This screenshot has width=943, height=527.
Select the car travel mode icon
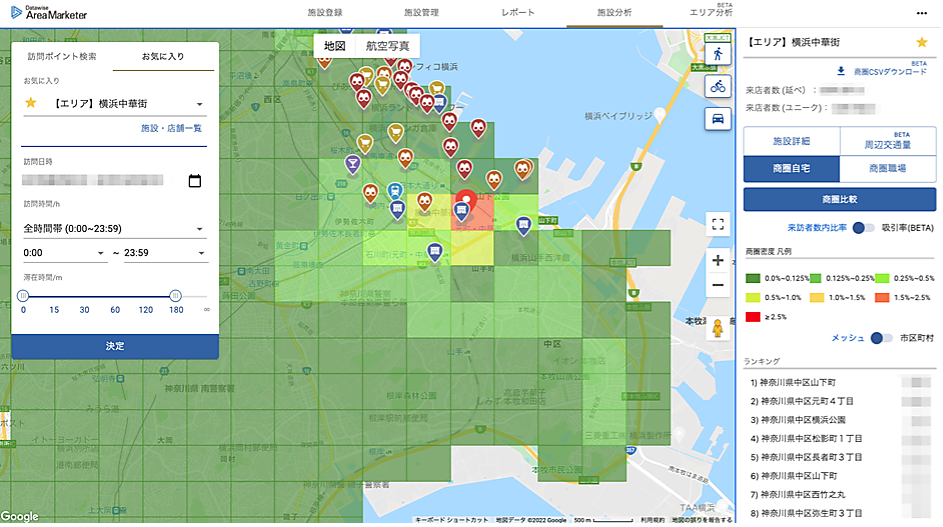click(x=718, y=118)
